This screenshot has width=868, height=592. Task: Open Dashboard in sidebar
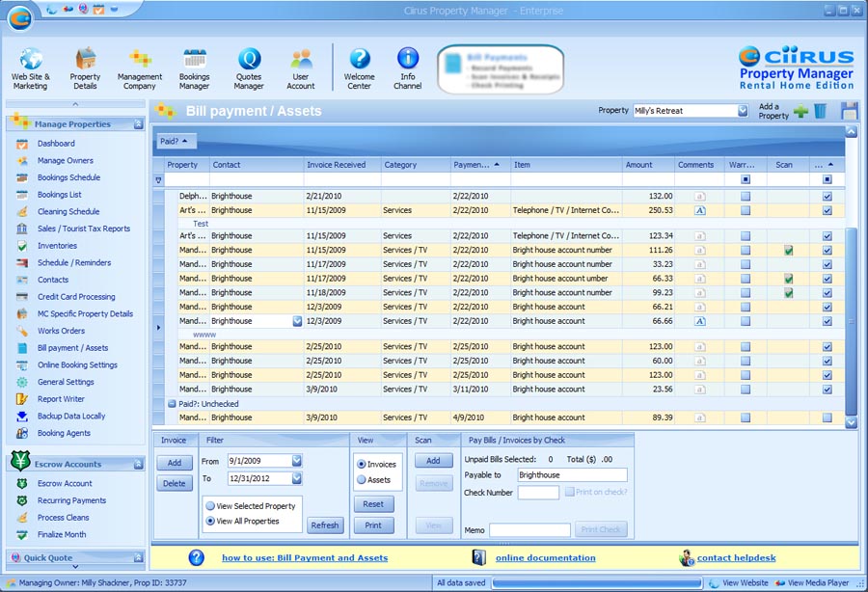tap(56, 144)
